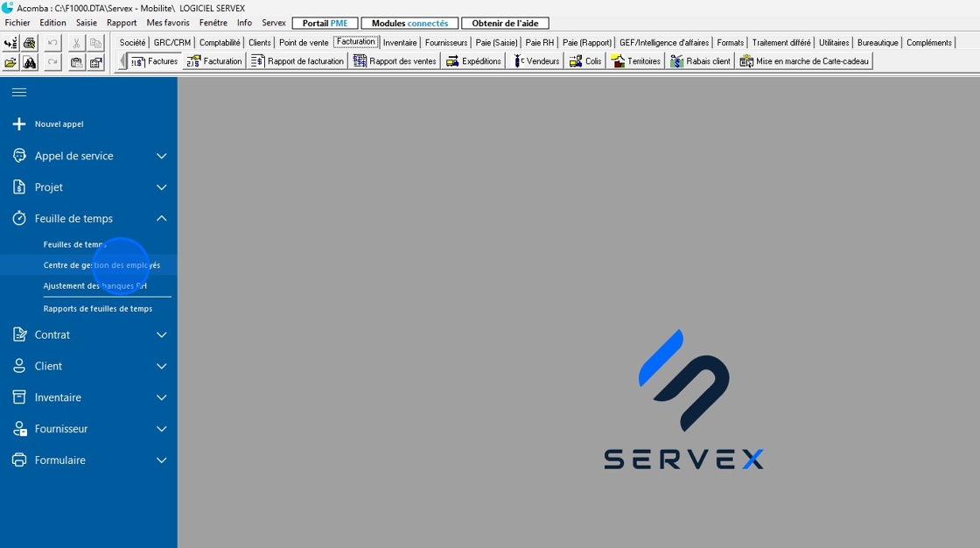
Task: Switch to the Point de vente tab
Action: 304,43
